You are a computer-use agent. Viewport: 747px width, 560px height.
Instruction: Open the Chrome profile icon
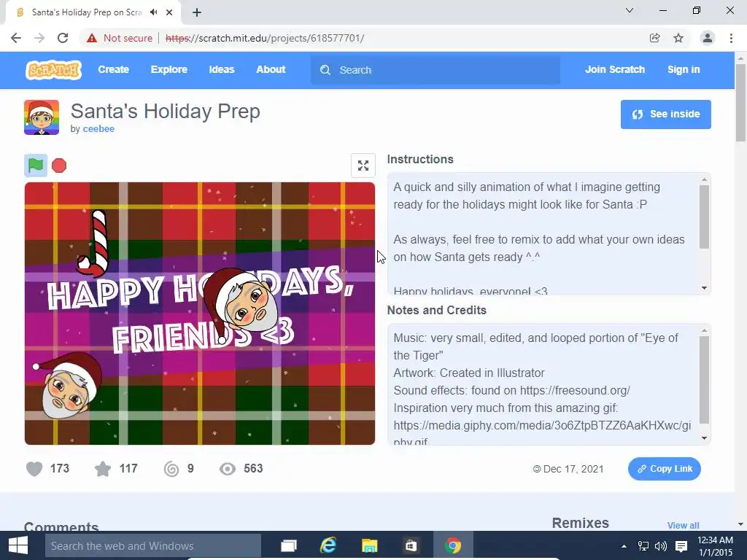point(708,38)
